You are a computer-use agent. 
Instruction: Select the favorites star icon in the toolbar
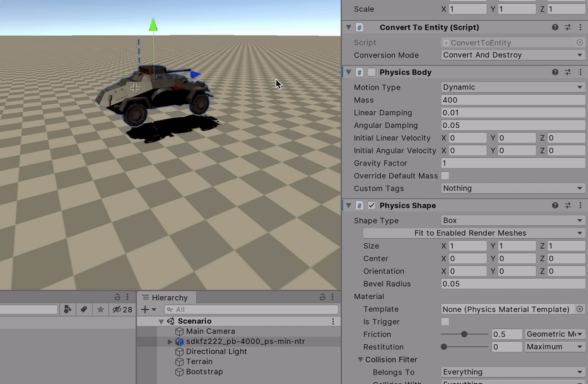[101, 309]
